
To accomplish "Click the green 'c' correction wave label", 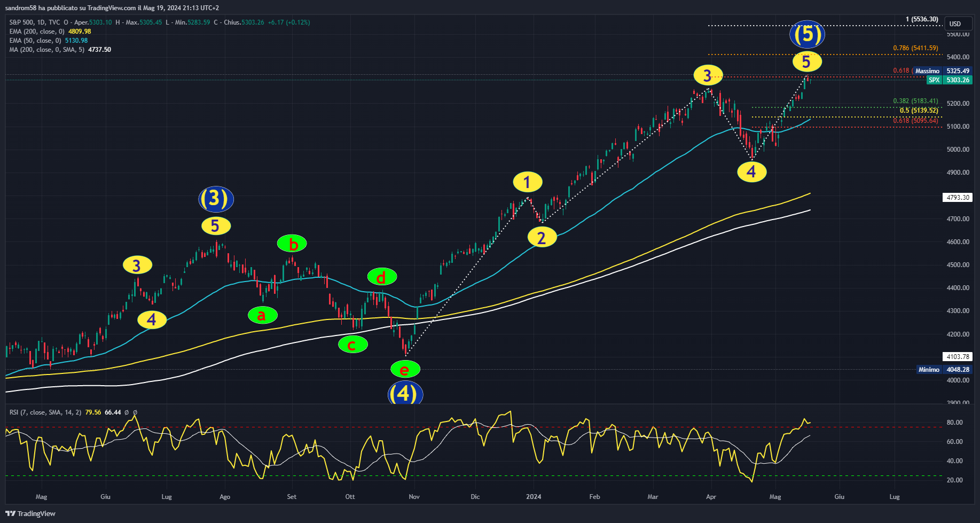I will pyautogui.click(x=353, y=345).
